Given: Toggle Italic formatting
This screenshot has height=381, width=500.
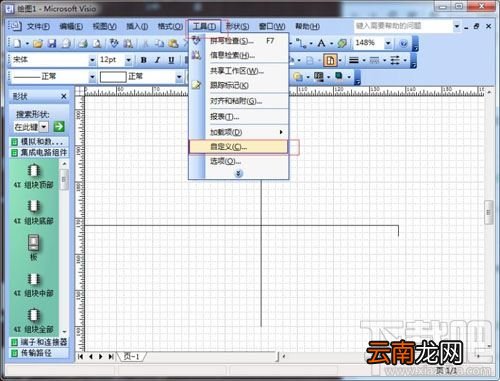Looking at the screenshot, I should (158, 60).
